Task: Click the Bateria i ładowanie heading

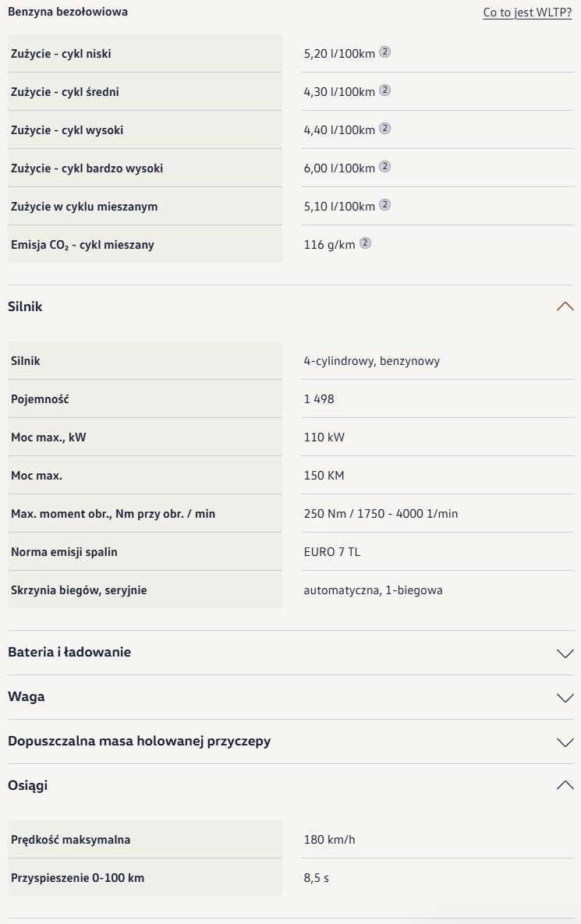Action: point(69,652)
